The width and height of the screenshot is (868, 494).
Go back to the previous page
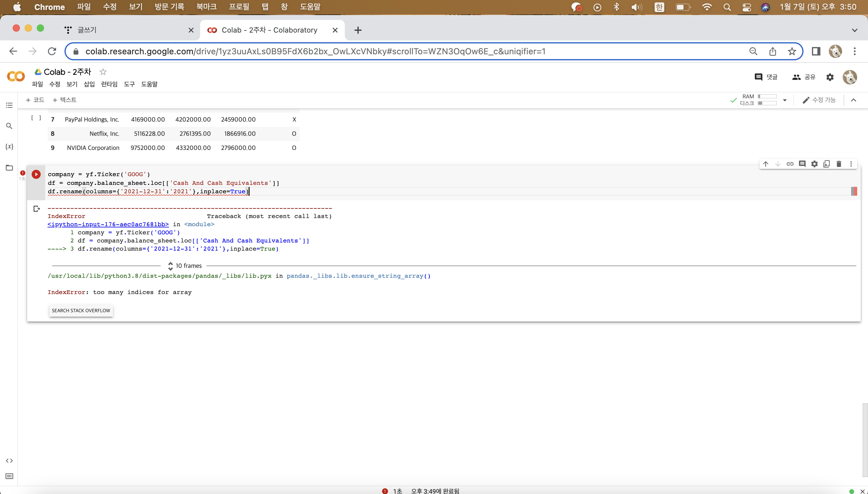pos(13,52)
